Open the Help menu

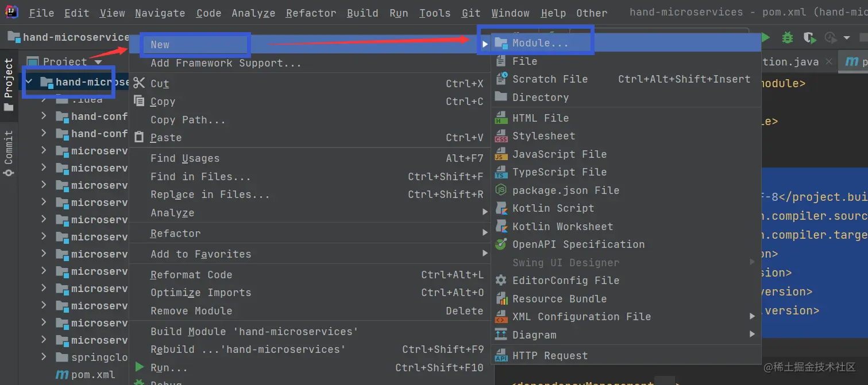(553, 13)
